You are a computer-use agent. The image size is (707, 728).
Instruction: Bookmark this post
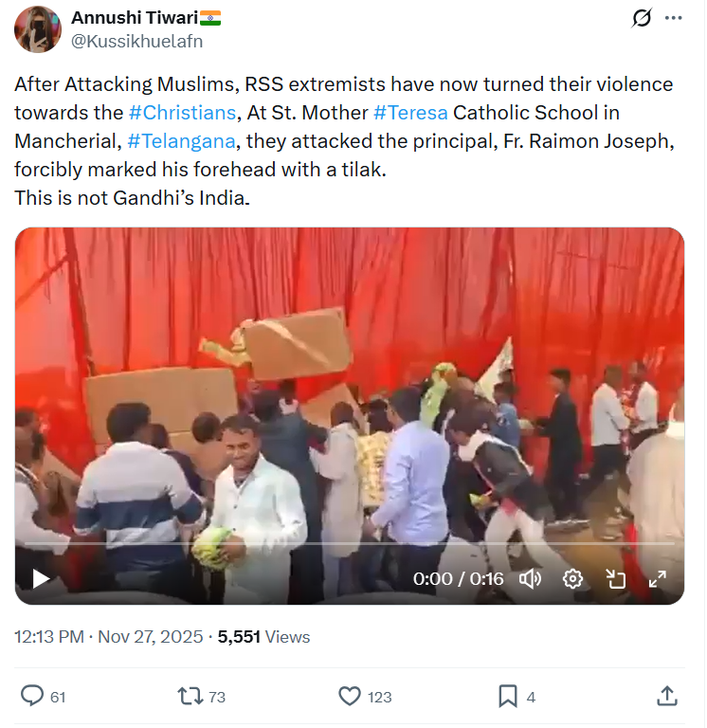tap(509, 696)
